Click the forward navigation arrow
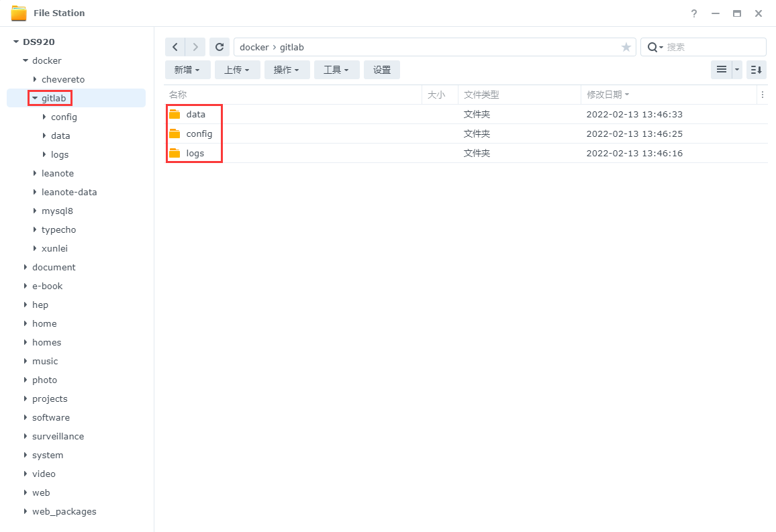 (195, 47)
